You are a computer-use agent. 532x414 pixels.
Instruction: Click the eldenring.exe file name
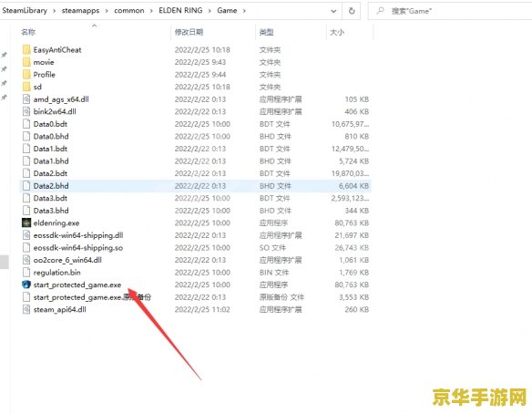pyautogui.click(x=56, y=223)
